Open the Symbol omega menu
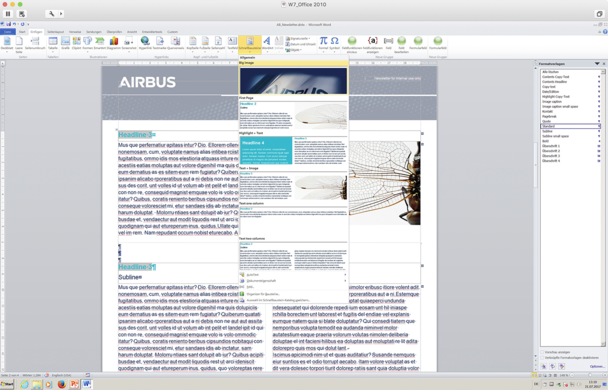 point(334,44)
